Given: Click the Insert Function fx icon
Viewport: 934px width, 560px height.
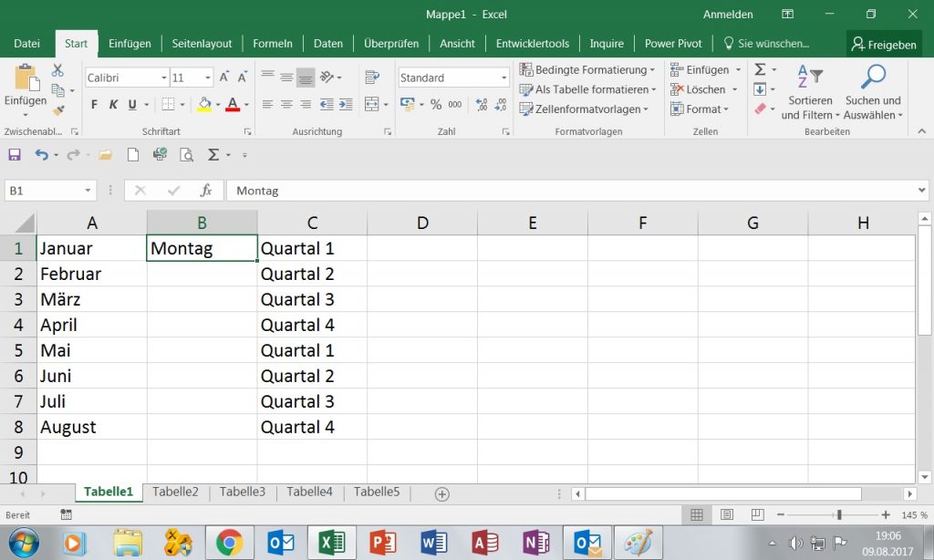Looking at the screenshot, I should click(205, 191).
